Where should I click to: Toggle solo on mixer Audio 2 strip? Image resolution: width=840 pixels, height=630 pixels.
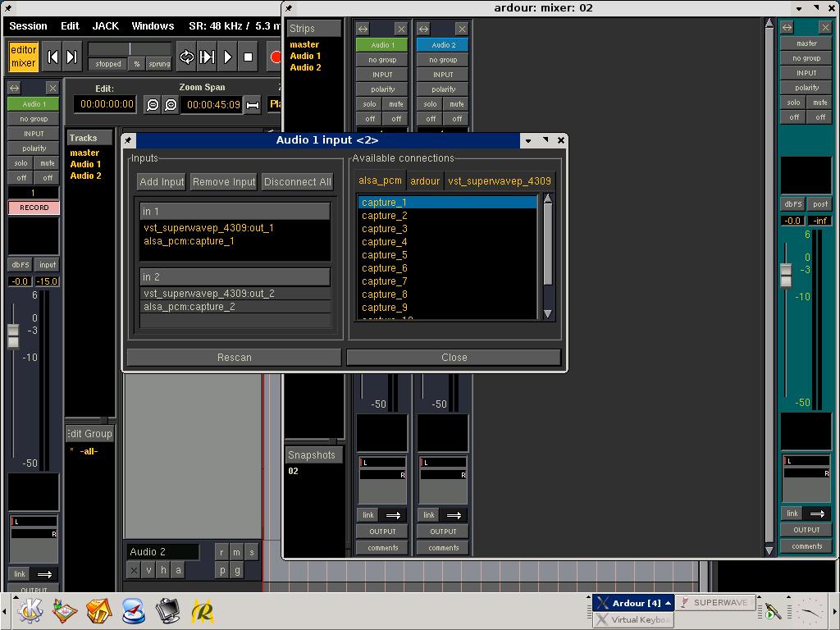point(430,104)
